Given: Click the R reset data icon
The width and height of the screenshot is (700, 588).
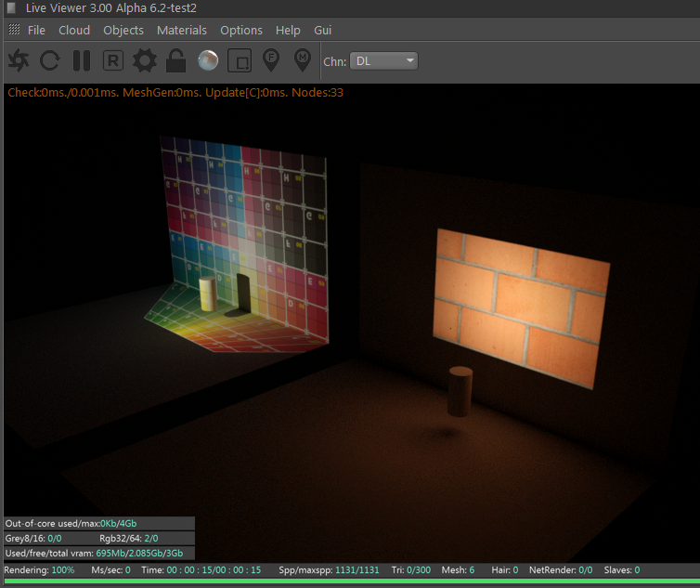Looking at the screenshot, I should coord(112,61).
